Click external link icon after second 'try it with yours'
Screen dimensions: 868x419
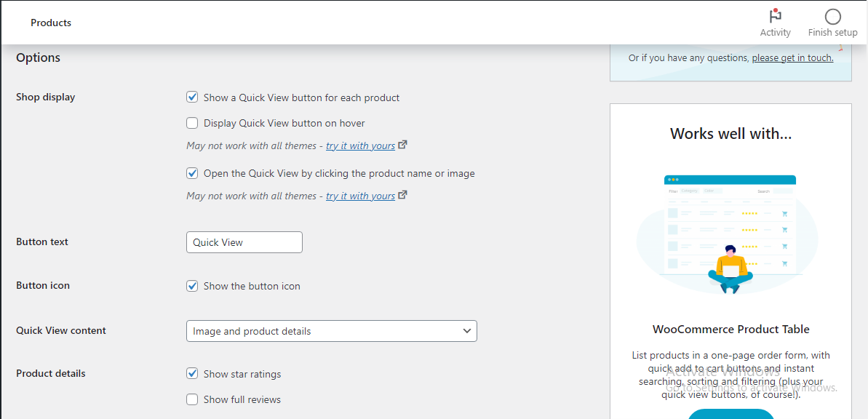point(403,195)
